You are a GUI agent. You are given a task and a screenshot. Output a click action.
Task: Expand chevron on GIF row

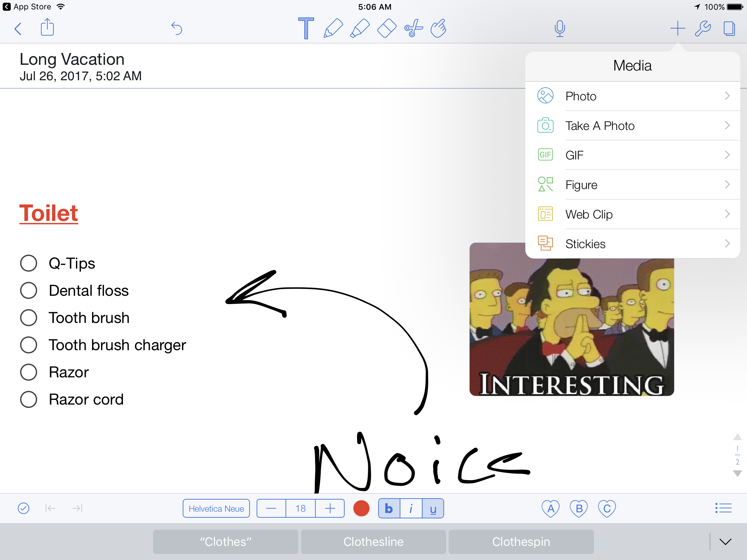tap(728, 155)
